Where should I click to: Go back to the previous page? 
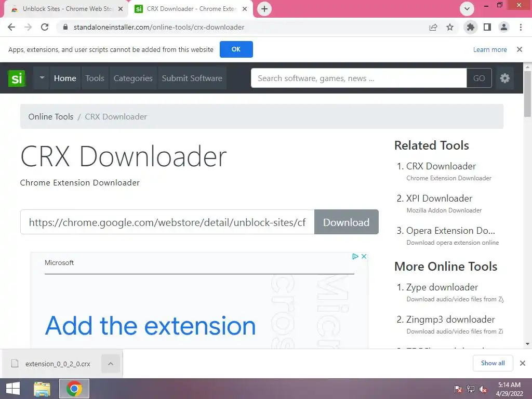tap(11, 27)
